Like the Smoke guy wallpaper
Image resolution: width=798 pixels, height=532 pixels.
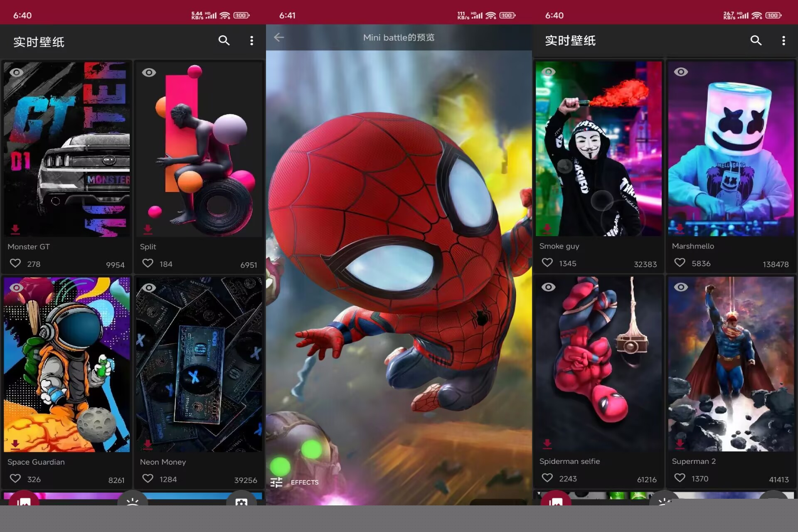tap(547, 263)
